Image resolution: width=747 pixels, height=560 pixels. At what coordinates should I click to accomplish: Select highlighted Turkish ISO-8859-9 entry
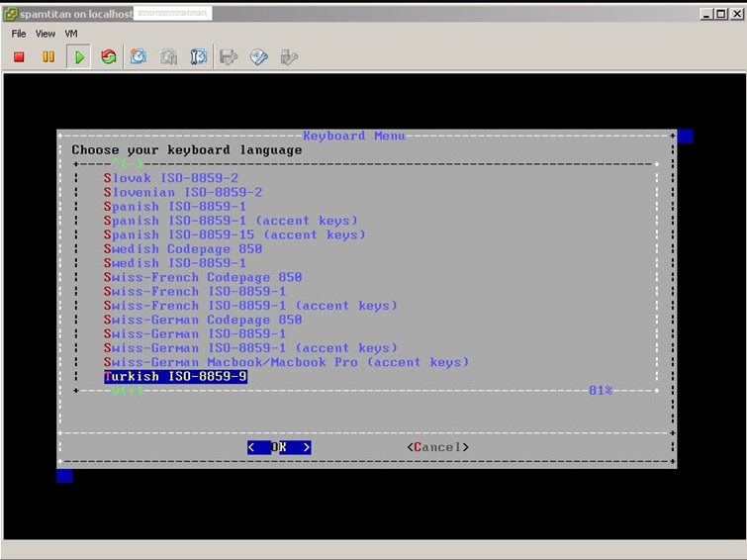click(175, 377)
